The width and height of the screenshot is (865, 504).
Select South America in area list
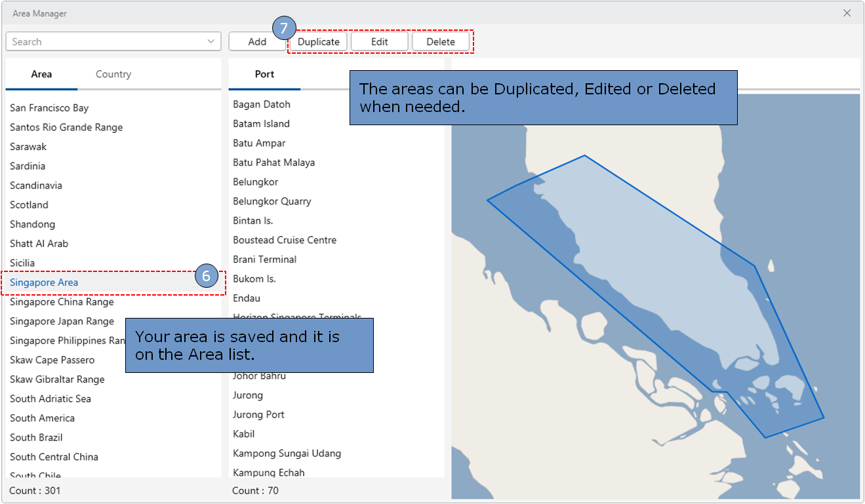(x=42, y=418)
